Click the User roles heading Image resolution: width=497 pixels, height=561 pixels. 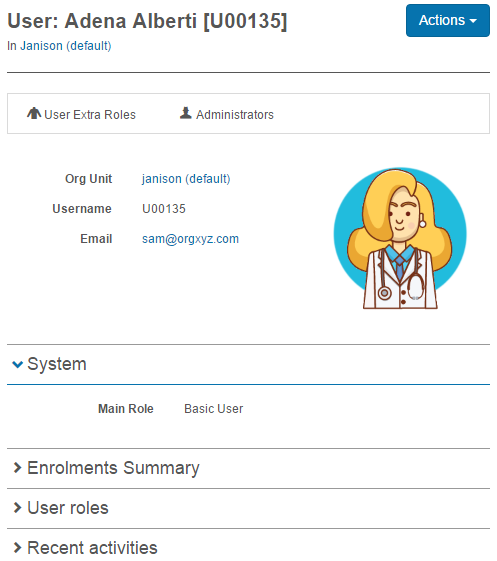(68, 508)
